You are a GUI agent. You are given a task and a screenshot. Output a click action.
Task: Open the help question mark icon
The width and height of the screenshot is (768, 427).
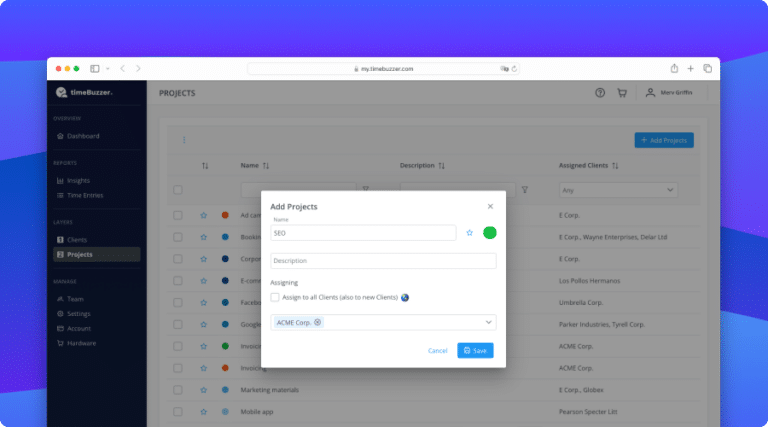600,93
